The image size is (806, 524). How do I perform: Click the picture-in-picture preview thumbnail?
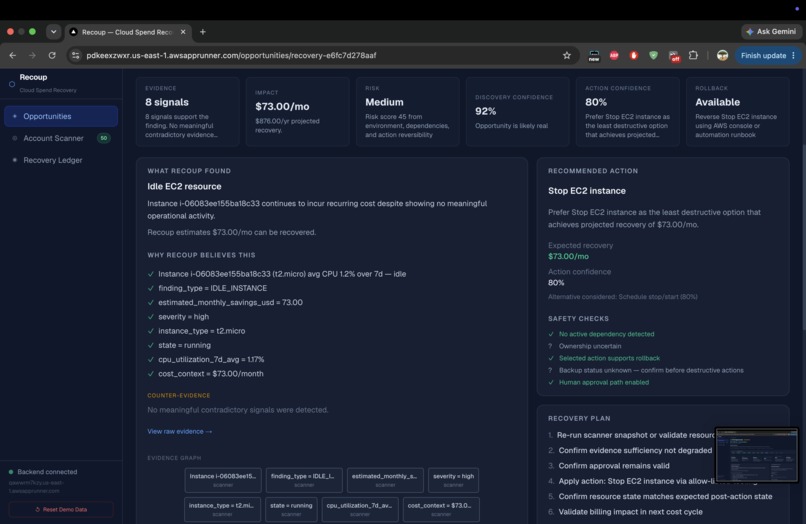[x=756, y=455]
